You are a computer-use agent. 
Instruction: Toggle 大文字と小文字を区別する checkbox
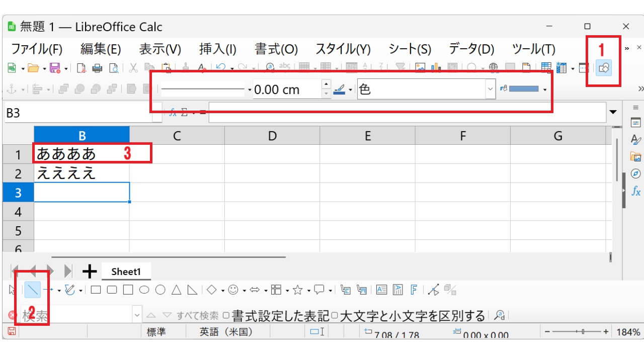coord(335,316)
